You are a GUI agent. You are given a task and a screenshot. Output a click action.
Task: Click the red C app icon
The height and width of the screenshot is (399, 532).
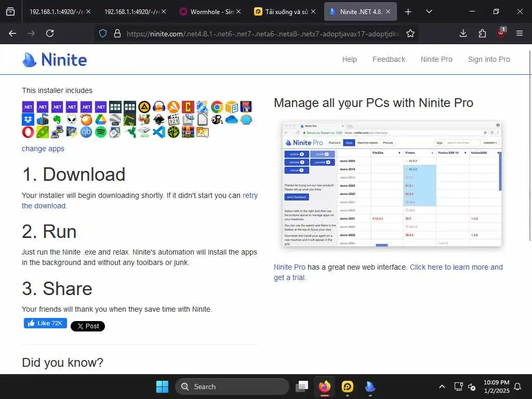[188, 107]
